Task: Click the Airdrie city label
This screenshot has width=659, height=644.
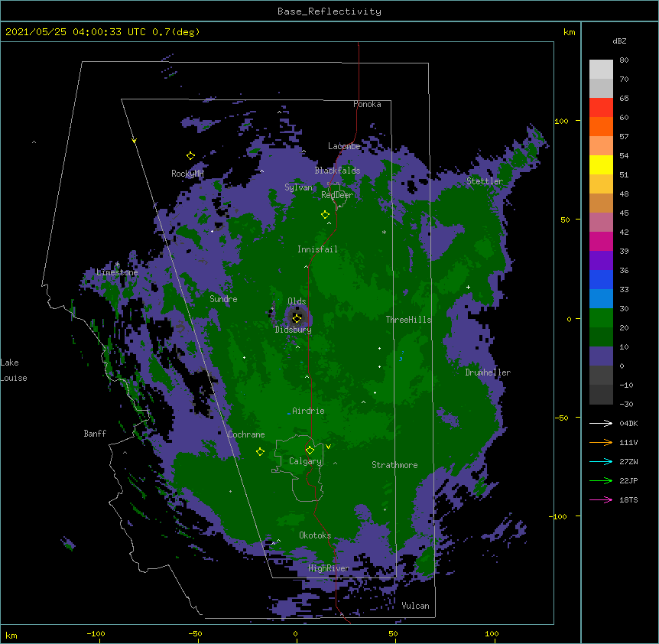Action: pyautogui.click(x=309, y=411)
